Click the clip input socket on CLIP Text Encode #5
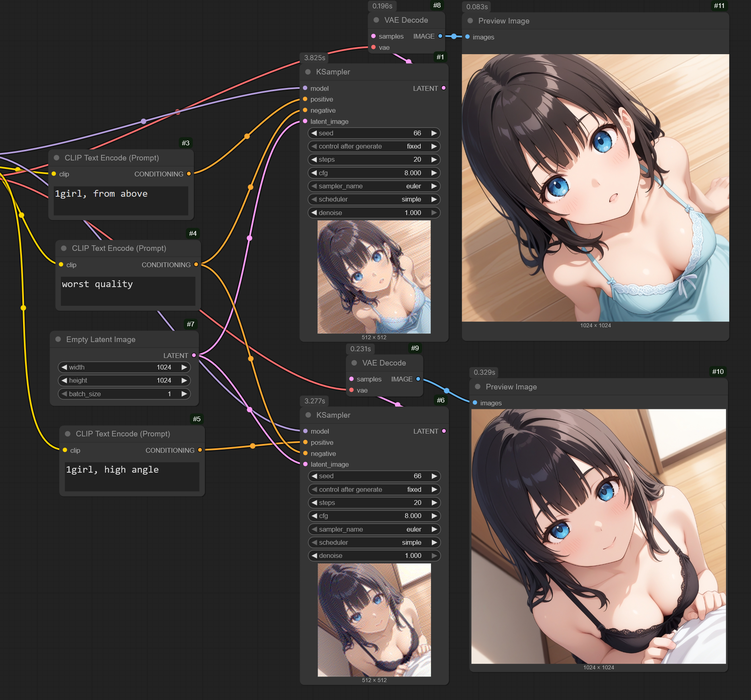 coord(65,450)
